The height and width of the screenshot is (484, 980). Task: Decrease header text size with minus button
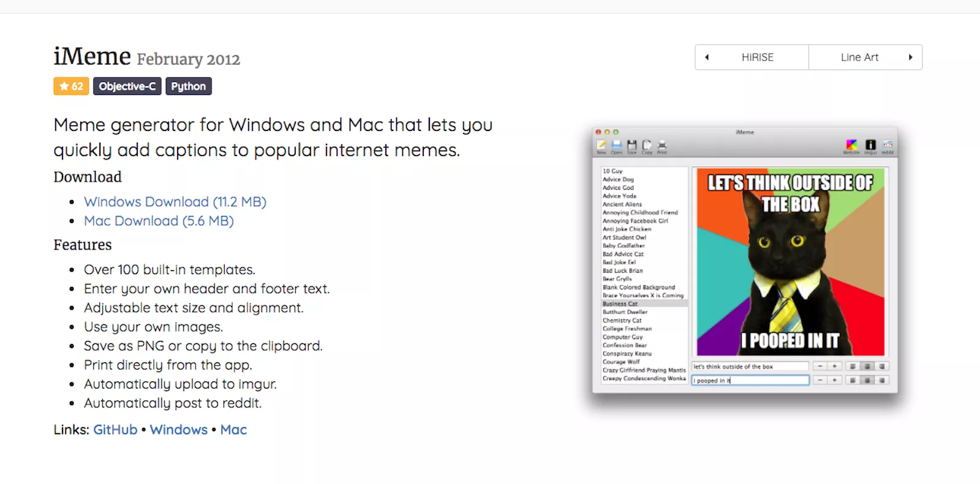(x=820, y=367)
